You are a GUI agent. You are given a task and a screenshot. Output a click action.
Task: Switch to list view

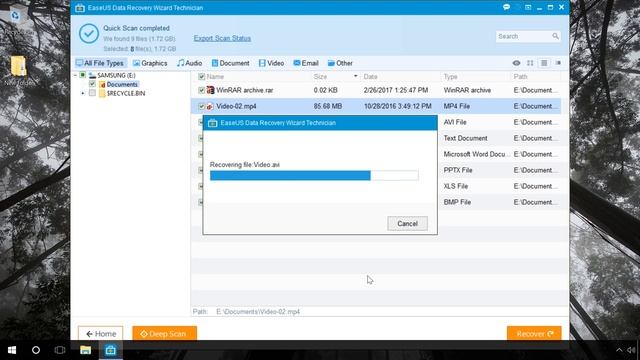(544, 63)
